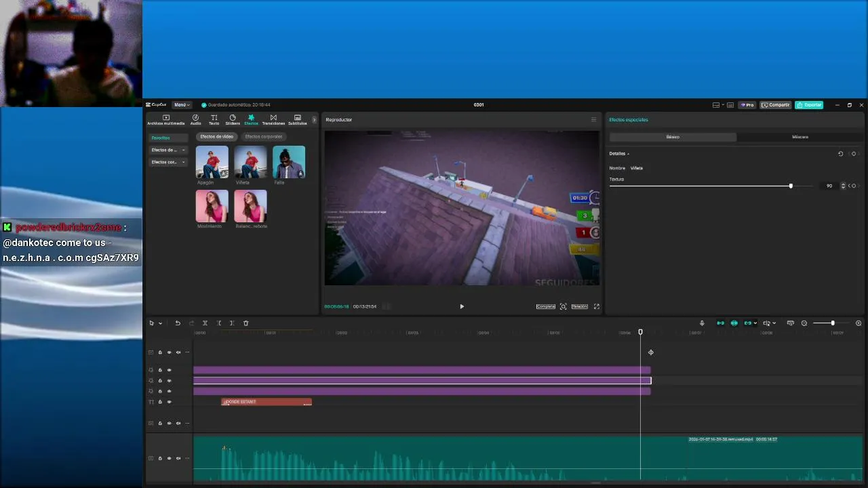
Task: Hide the selected effect track
Action: click(x=170, y=381)
